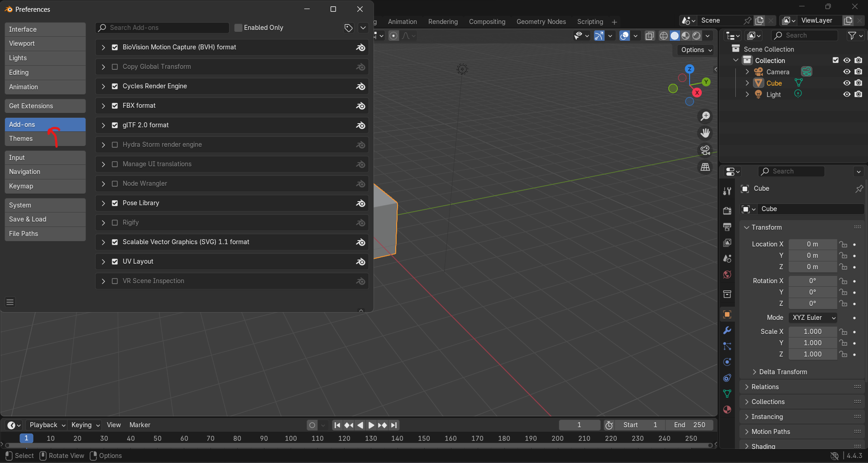
Task: Open the File Paths preferences section
Action: 45,234
